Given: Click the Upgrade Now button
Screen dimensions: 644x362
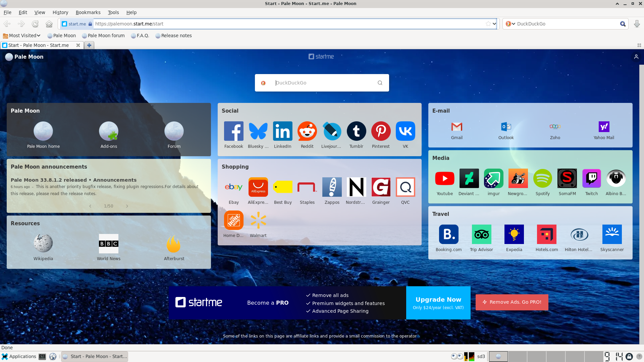Looking at the screenshot, I should [x=438, y=303].
